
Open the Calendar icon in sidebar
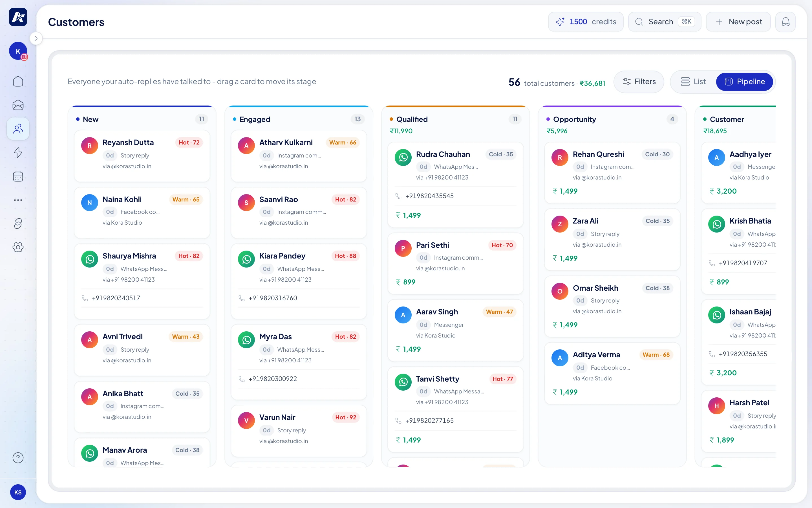click(x=18, y=176)
